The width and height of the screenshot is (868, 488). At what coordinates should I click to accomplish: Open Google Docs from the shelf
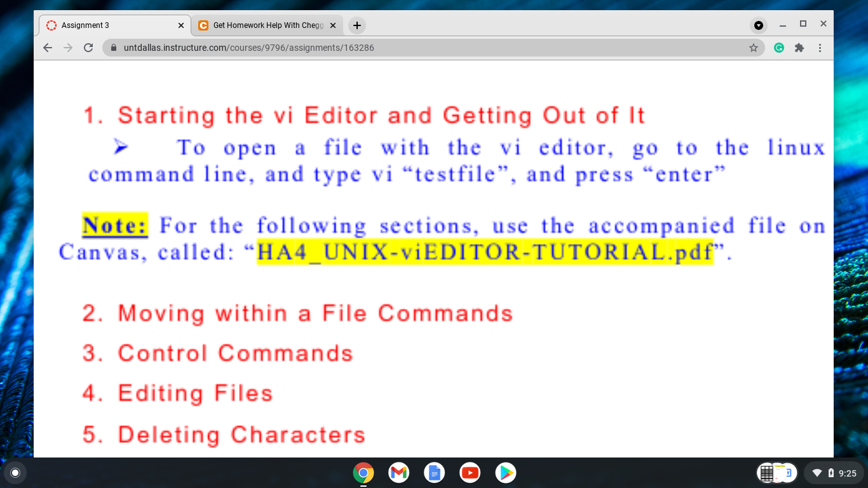click(435, 473)
